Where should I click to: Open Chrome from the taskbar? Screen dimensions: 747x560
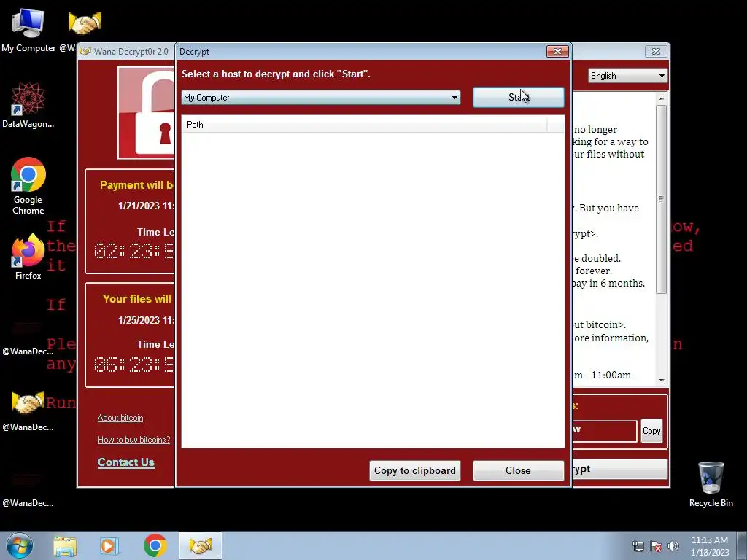point(155,545)
